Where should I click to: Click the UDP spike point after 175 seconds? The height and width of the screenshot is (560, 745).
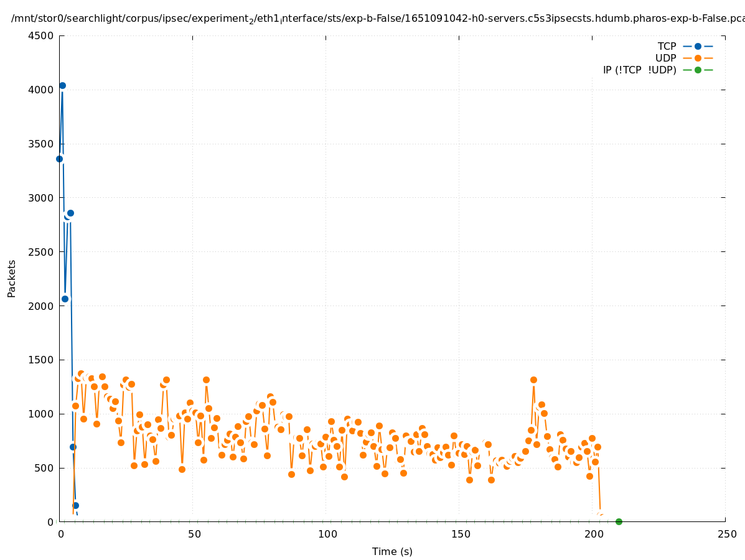[533, 380]
